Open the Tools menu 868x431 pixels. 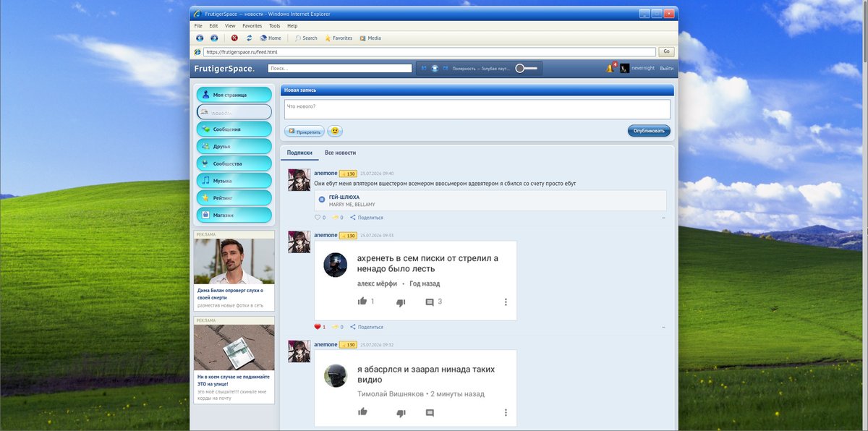(275, 25)
